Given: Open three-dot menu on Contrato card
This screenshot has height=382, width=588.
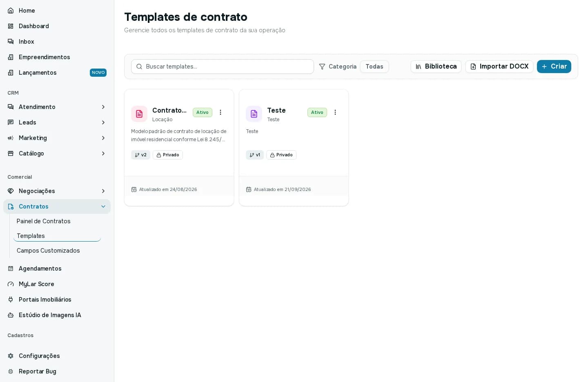Looking at the screenshot, I should tap(220, 112).
